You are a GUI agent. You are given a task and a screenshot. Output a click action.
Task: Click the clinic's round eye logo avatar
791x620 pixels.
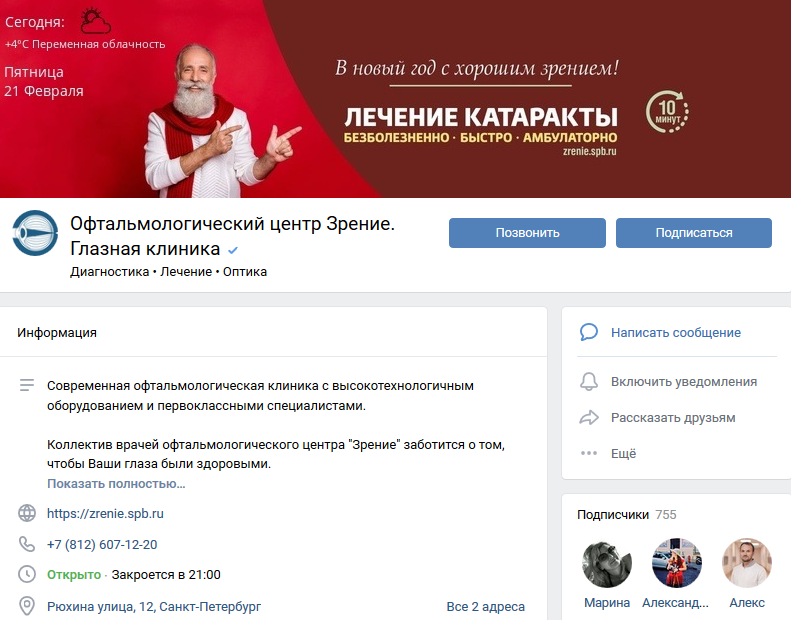coord(35,233)
